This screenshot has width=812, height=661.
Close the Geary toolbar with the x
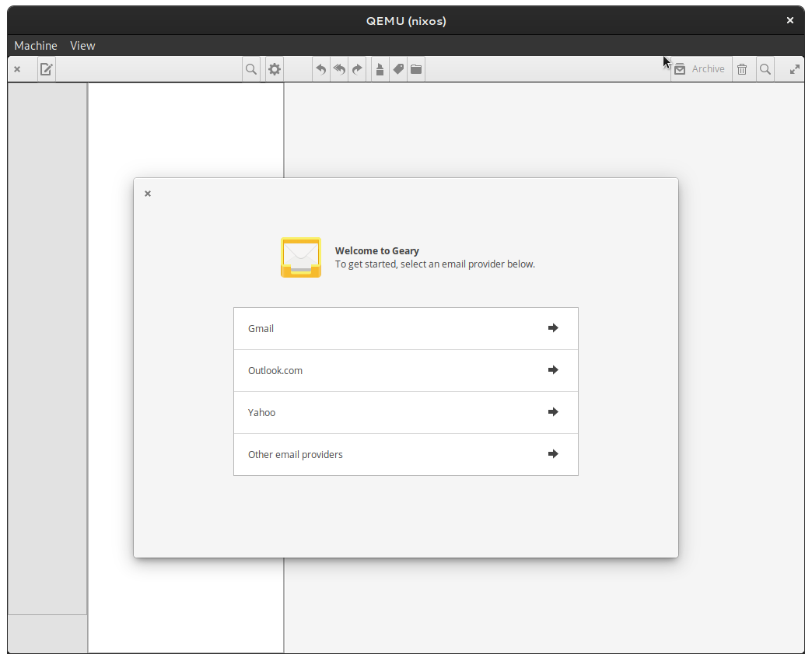[17, 69]
